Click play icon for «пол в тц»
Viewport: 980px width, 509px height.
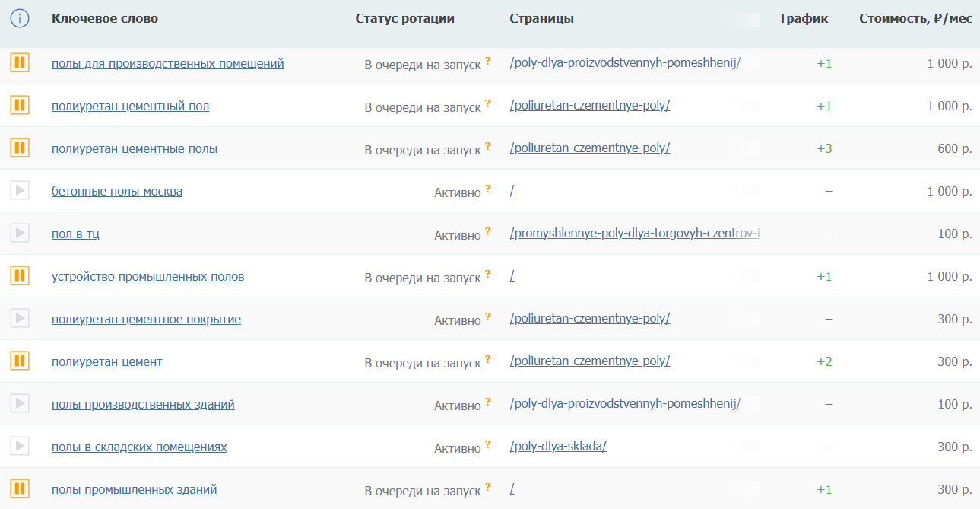point(20,233)
